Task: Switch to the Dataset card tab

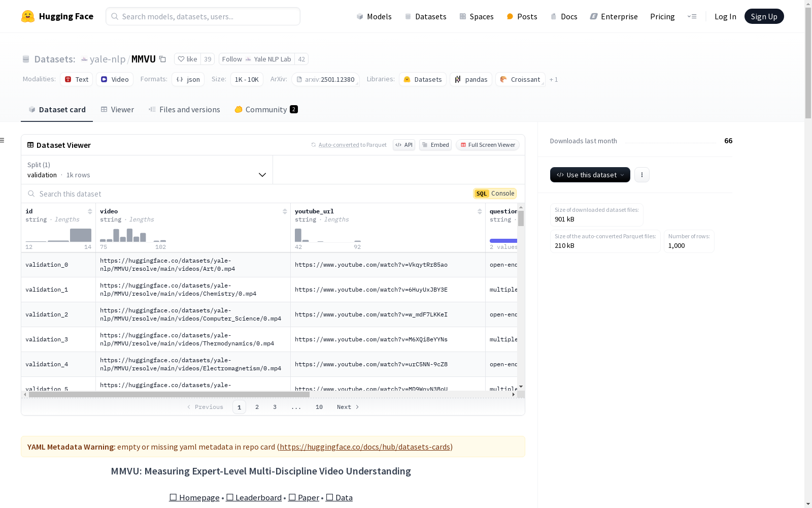Action: [57, 110]
